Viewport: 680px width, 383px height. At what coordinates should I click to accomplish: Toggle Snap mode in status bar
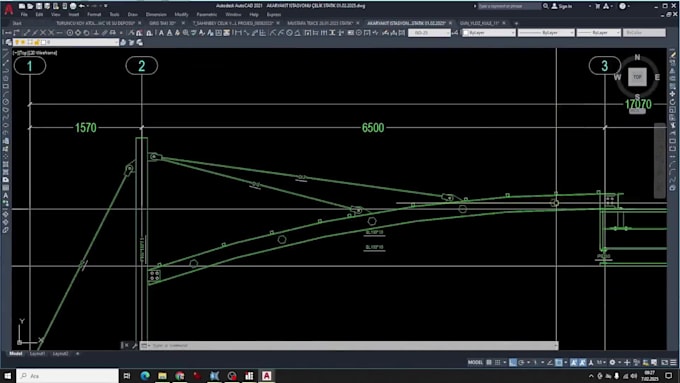497,363
